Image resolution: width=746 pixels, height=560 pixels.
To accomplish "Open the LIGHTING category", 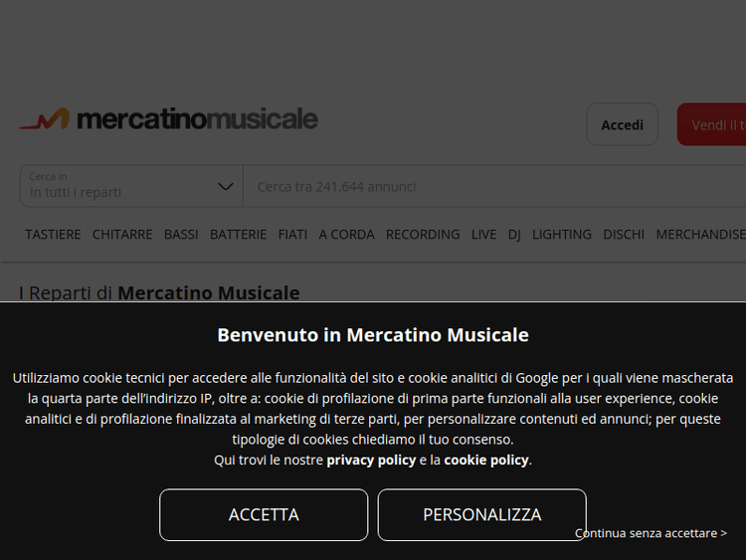I will (562, 235).
